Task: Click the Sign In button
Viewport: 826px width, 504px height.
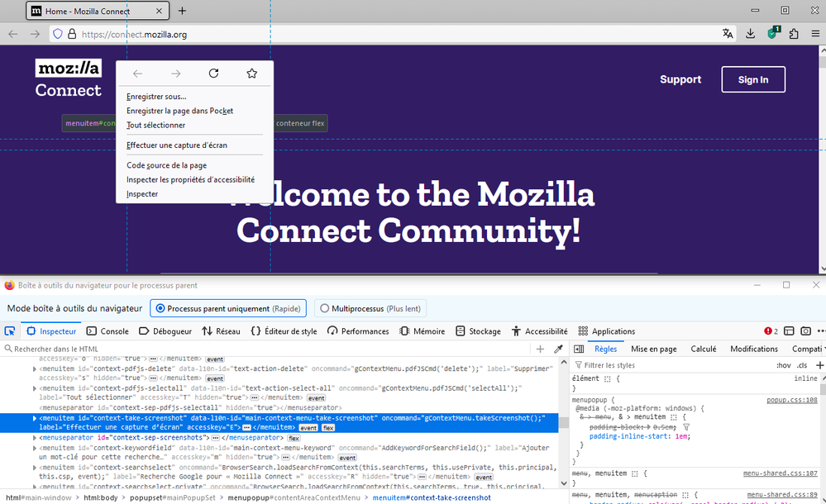Action: [753, 79]
